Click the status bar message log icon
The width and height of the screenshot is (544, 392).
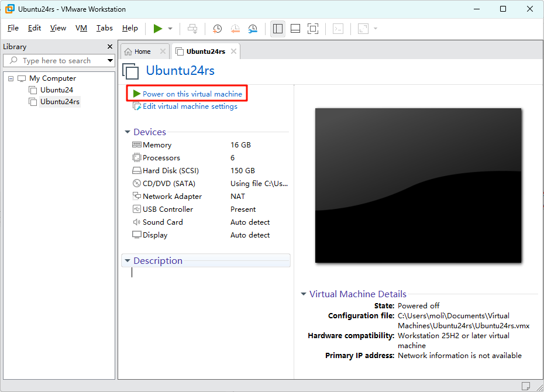pyautogui.click(x=526, y=386)
